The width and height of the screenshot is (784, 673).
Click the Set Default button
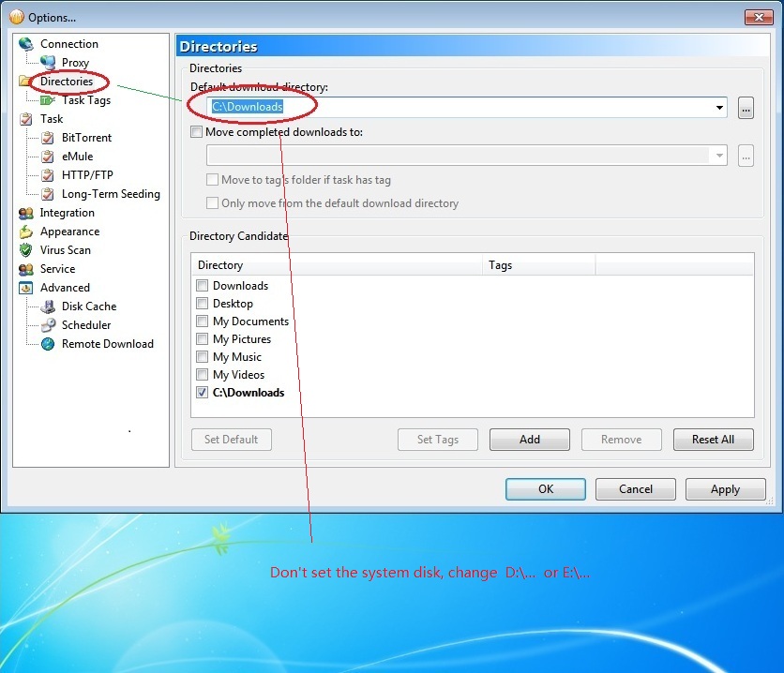coord(232,440)
